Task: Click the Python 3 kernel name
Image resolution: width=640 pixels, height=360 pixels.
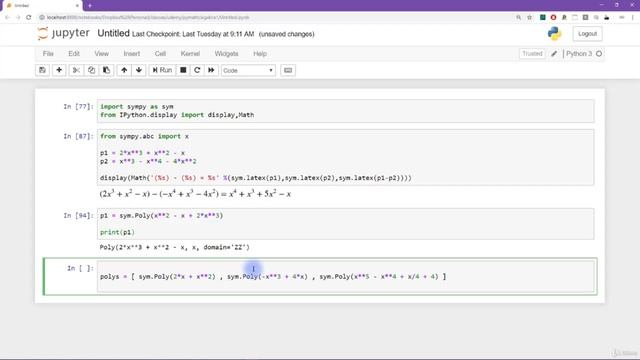Action: pos(579,53)
